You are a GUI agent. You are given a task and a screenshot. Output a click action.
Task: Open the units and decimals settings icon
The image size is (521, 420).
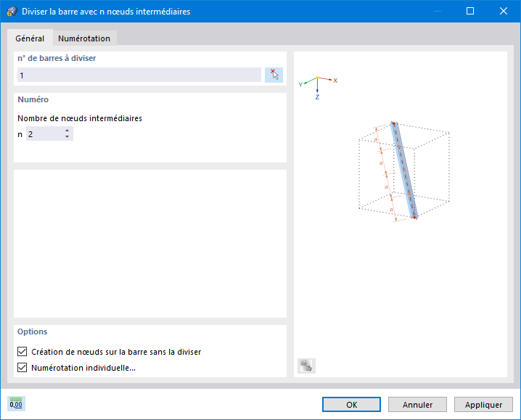(x=16, y=404)
